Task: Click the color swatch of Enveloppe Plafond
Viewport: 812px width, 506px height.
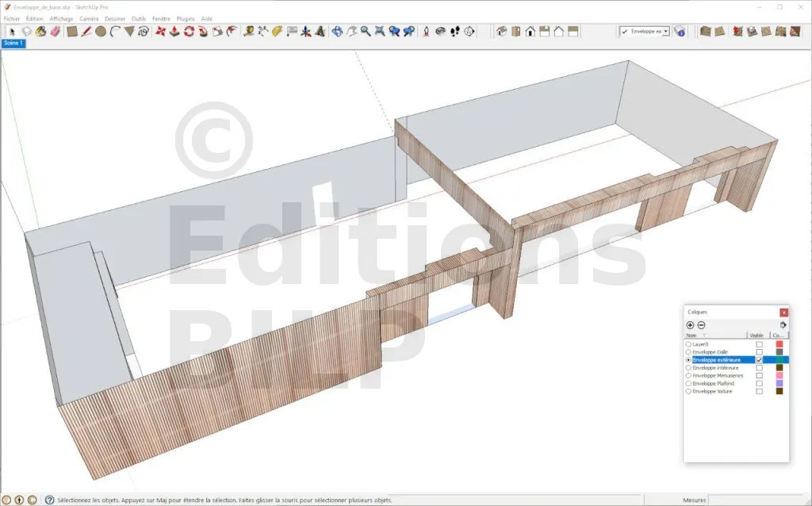Action: 779,384
